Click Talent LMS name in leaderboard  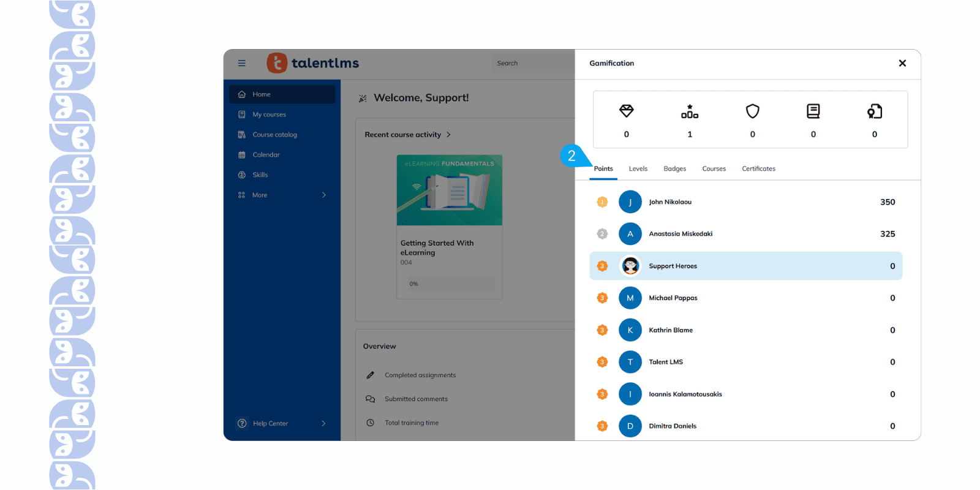(x=666, y=362)
